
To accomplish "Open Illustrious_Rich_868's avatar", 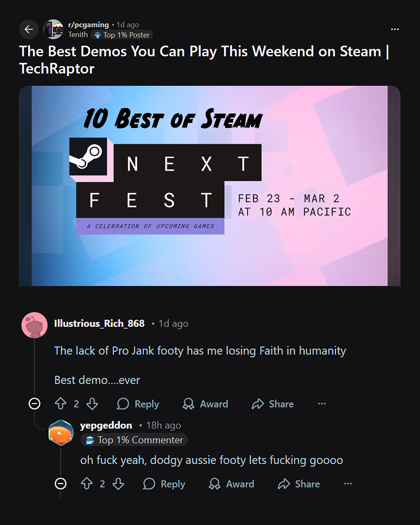I will (x=35, y=325).
